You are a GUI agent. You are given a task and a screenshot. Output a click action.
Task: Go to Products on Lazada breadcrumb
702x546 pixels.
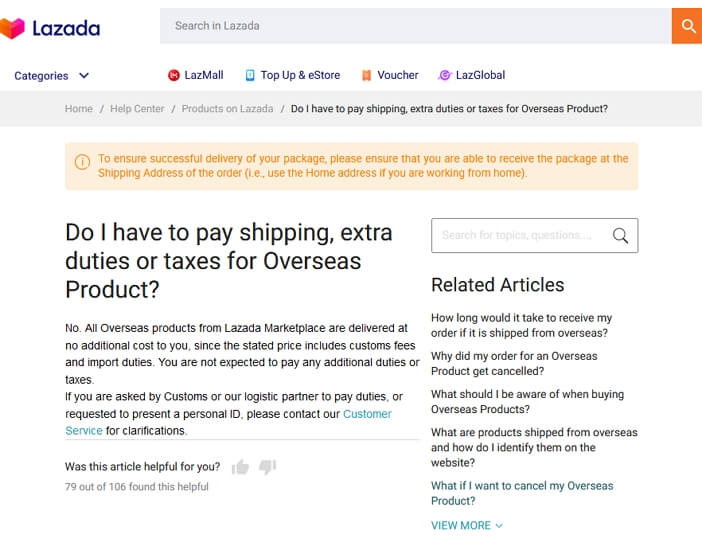point(227,109)
